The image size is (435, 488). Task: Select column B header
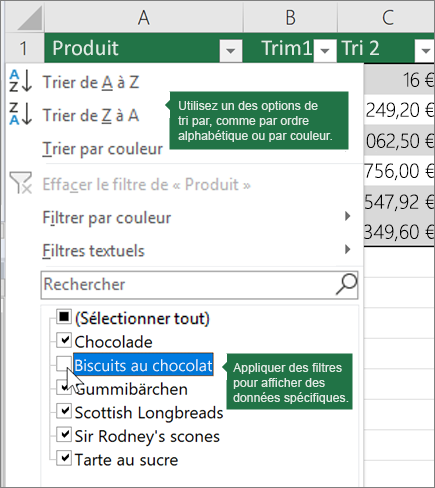pyautogui.click(x=291, y=17)
